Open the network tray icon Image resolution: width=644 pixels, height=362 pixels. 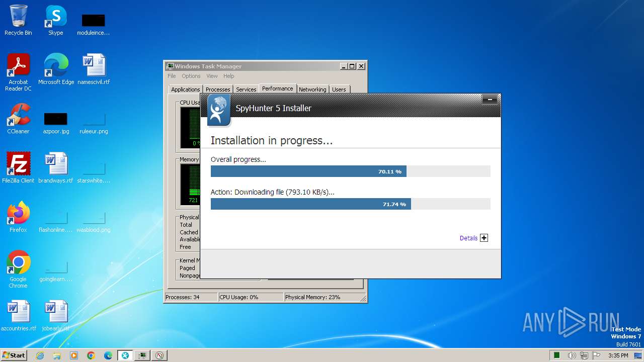[585, 355]
